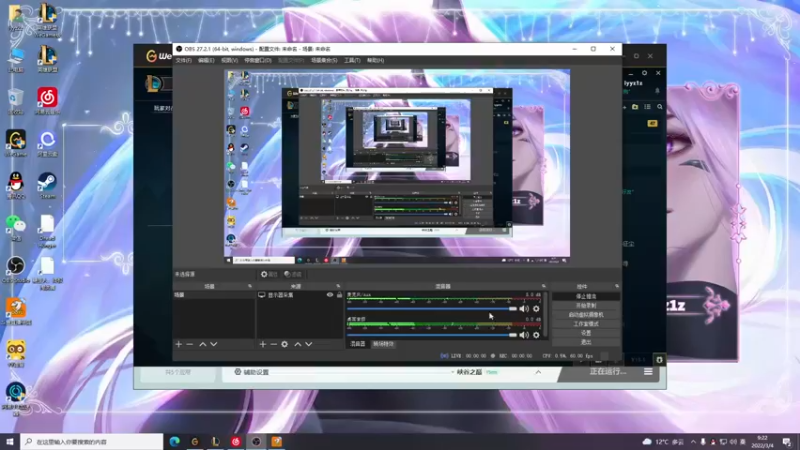Click Stop Streaming button in Controls
This screenshot has height=450, width=800.
coord(586,296)
